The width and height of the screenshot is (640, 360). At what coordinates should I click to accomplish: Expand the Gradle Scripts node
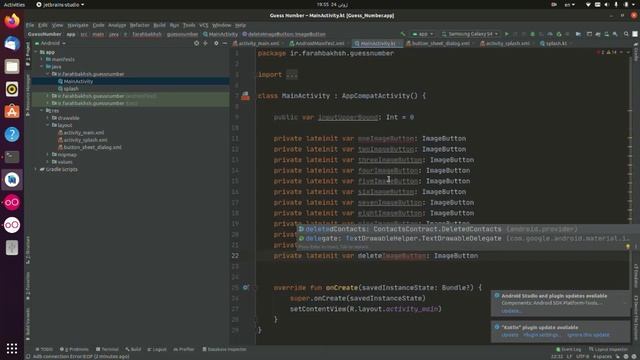pyautogui.click(x=36, y=169)
